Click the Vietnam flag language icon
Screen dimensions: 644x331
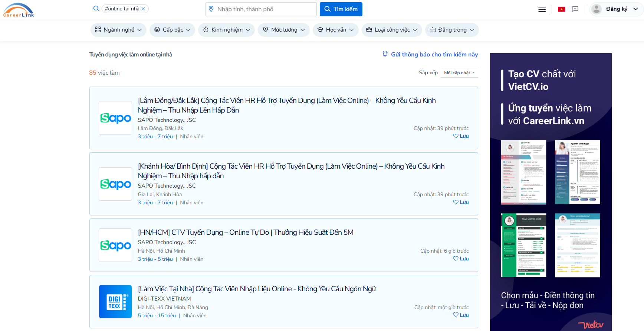pyautogui.click(x=562, y=9)
